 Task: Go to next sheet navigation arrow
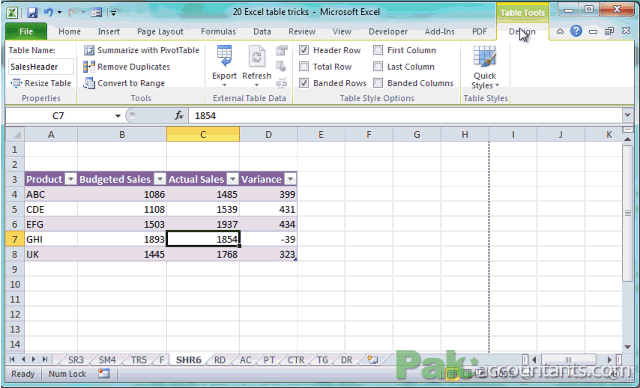pos(33,359)
